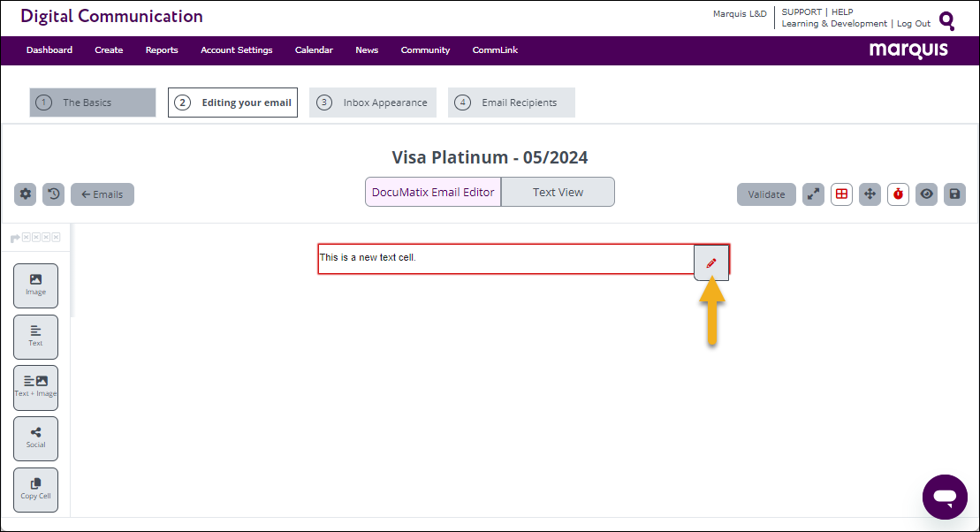980x532 pixels.
Task: Open the revision history icon
Action: (x=54, y=194)
